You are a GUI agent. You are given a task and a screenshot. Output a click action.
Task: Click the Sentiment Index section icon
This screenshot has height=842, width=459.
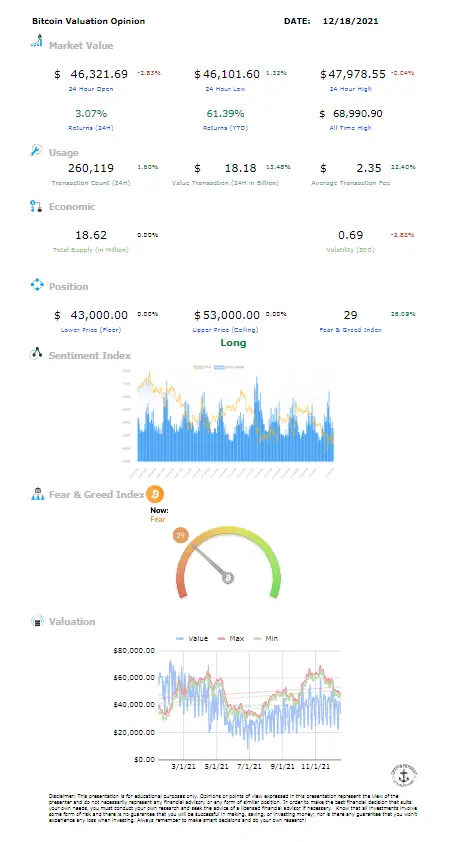point(36,353)
